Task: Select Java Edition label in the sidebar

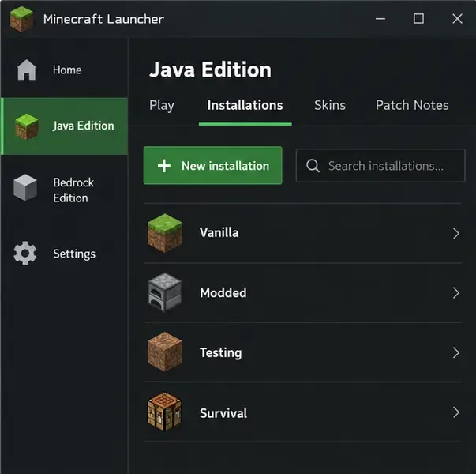Action: (84, 126)
